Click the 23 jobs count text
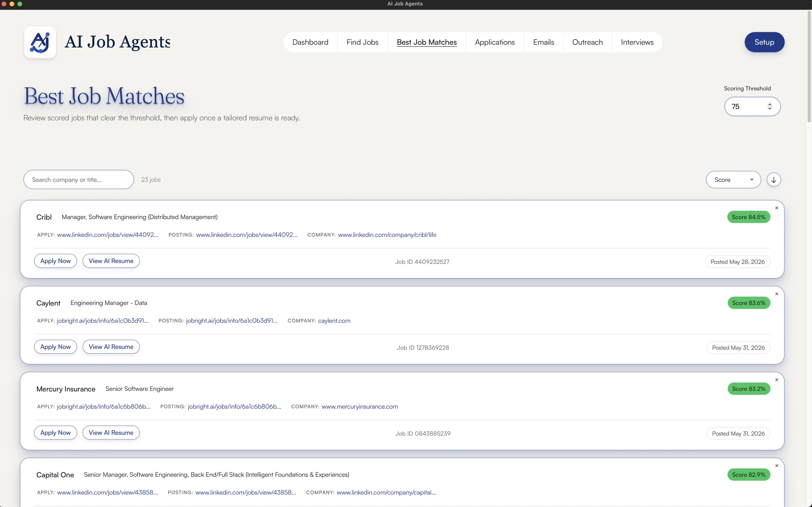 coord(151,180)
